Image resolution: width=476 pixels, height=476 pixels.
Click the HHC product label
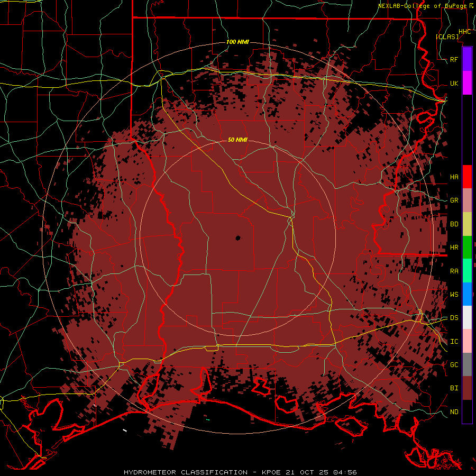tap(464, 32)
